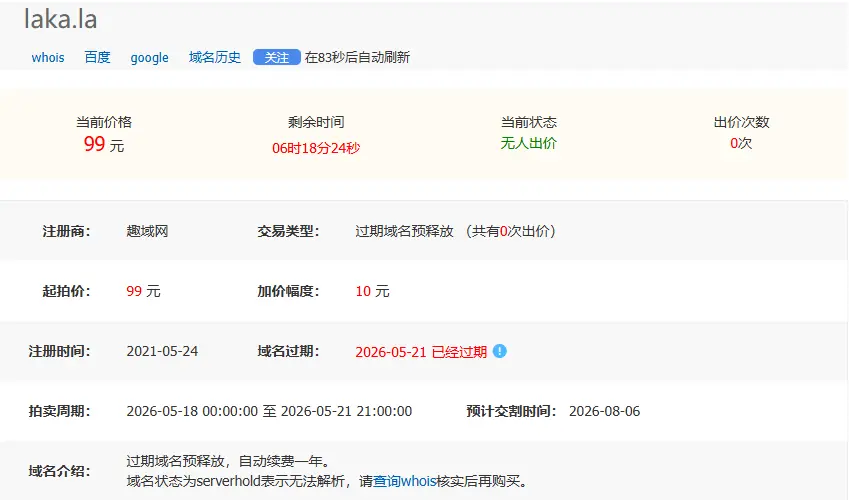Open the 百度 search link

coord(97,57)
